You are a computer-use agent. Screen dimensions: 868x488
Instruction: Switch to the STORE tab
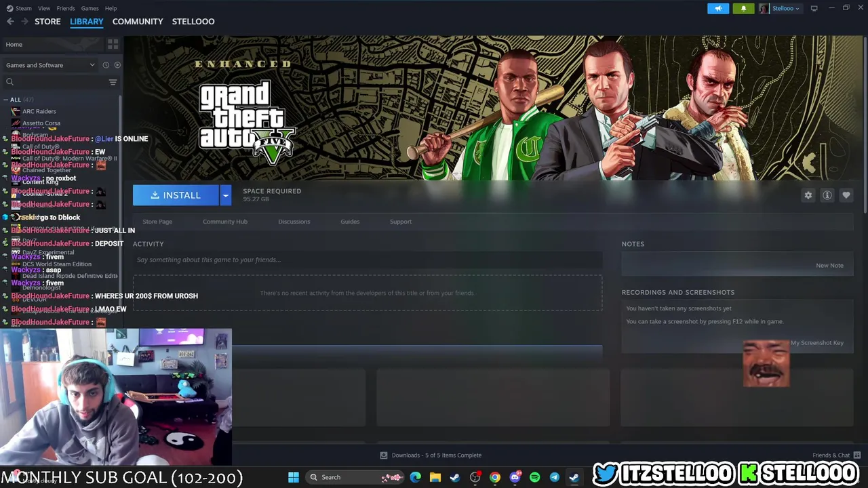click(47, 22)
